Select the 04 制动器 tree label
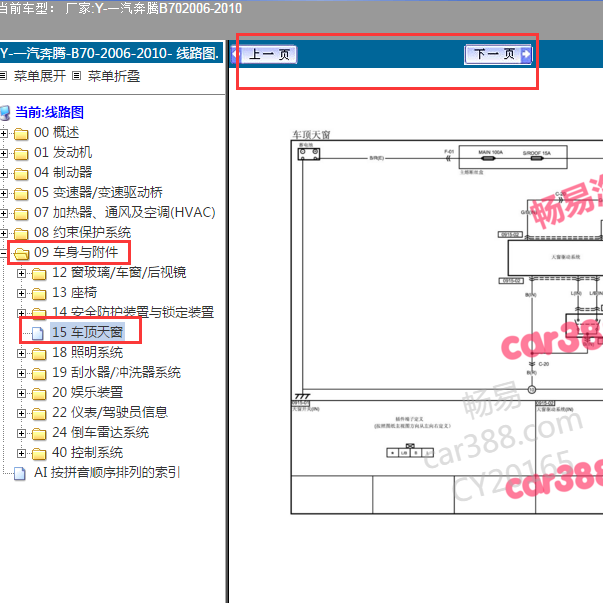This screenshot has width=603, height=603. tap(63, 172)
